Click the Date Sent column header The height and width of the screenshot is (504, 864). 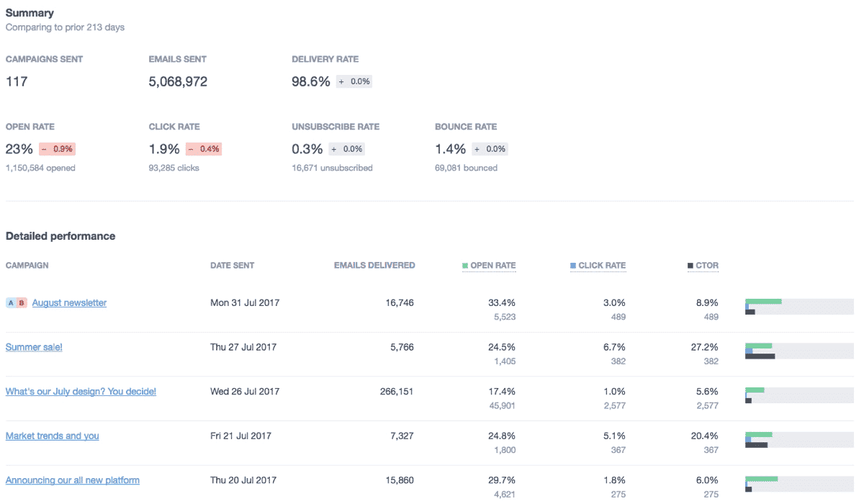pyautogui.click(x=232, y=266)
